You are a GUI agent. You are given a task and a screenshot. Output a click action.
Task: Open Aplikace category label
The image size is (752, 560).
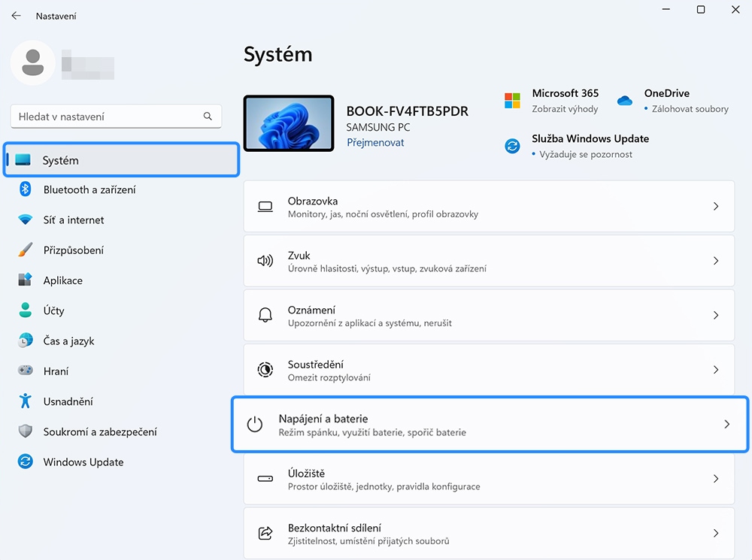[63, 280]
